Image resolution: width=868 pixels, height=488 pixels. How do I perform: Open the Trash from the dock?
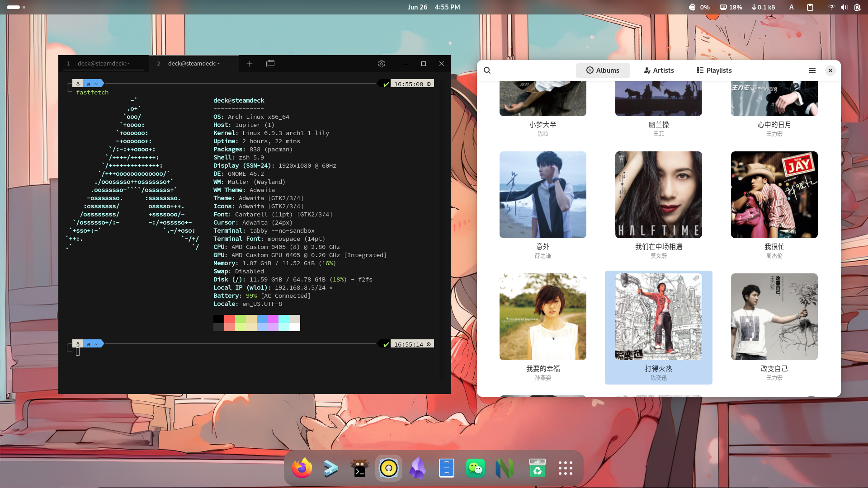point(538,468)
